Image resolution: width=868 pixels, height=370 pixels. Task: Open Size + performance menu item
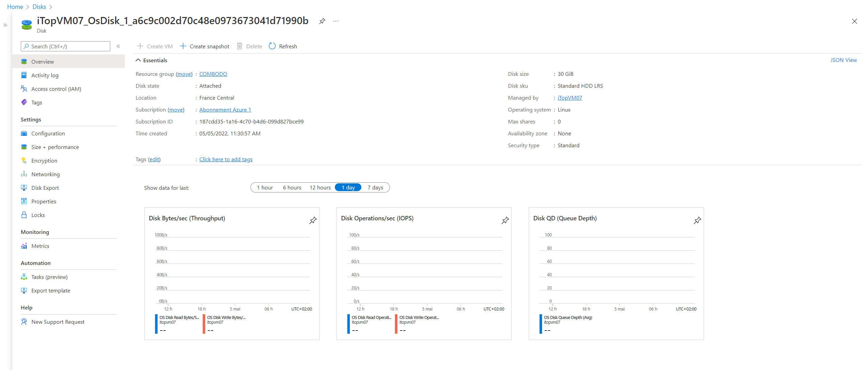[55, 147]
